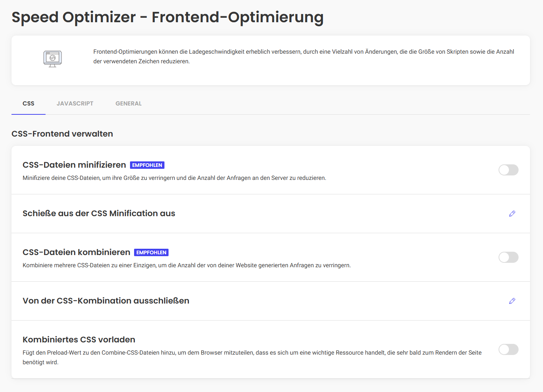This screenshot has width=543, height=392.
Task: Click the monitor code icon in info card
Action: click(x=53, y=59)
